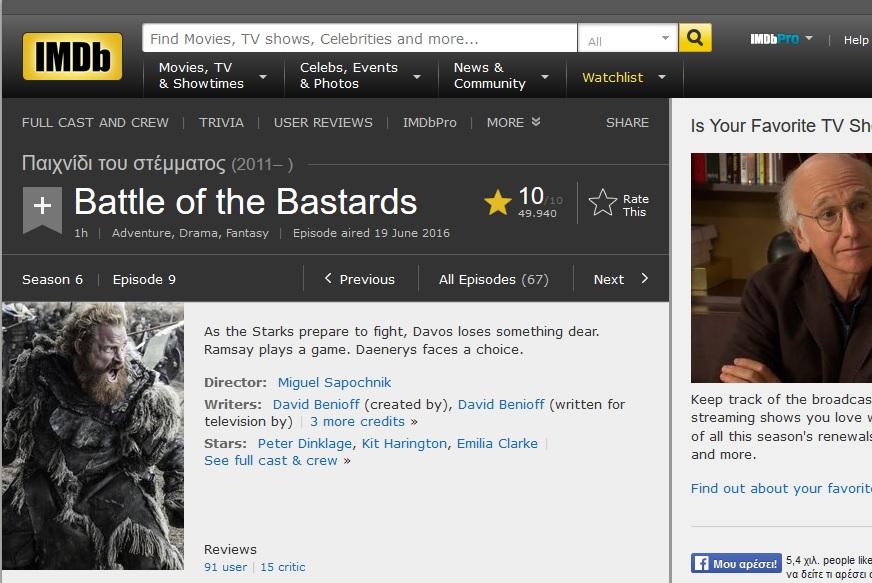Screen dimensions: 872x583
Task: Click the search text field
Action: (x=359, y=38)
